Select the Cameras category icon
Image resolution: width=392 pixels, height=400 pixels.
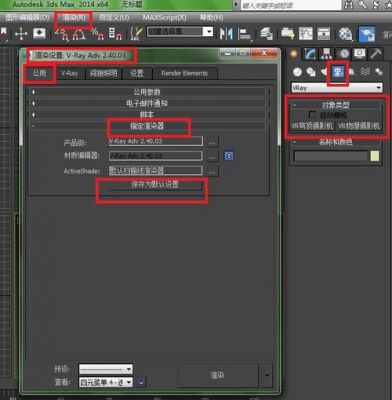click(338, 72)
